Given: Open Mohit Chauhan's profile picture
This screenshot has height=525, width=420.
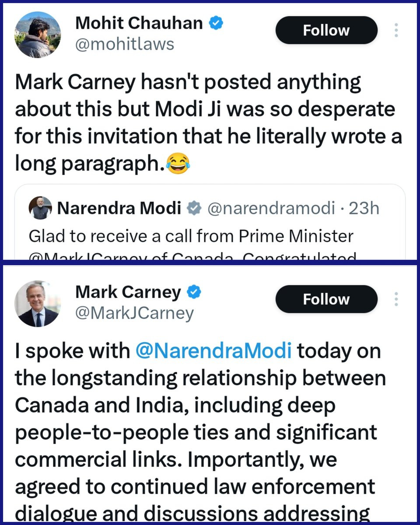Looking at the screenshot, I should click(x=38, y=37).
